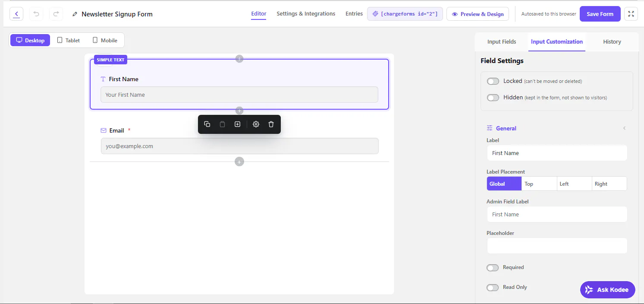
Task: Switch to Input Fields tab
Action: (502, 42)
